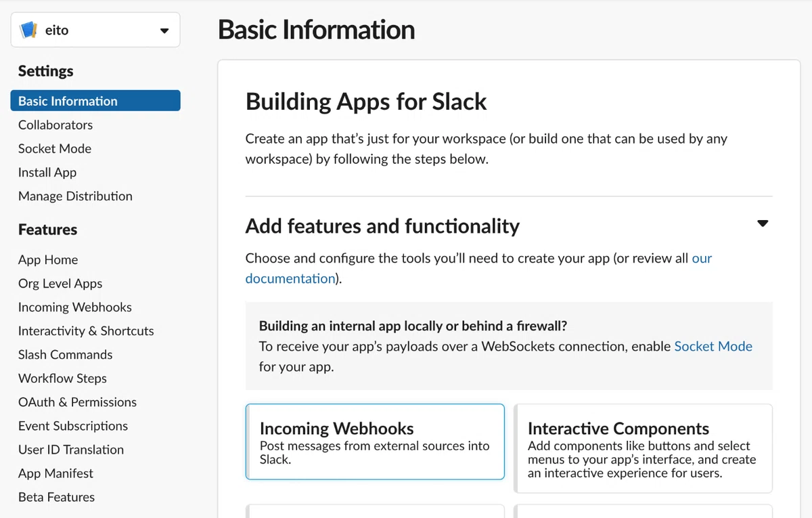Click 'Building an internal app locally' notice text
Viewport: 812px width, 518px height.
click(413, 326)
